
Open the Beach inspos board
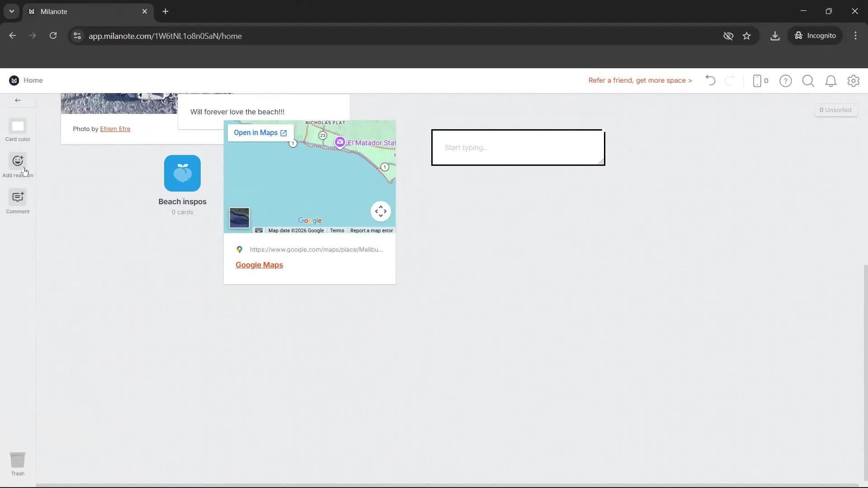pos(182,174)
